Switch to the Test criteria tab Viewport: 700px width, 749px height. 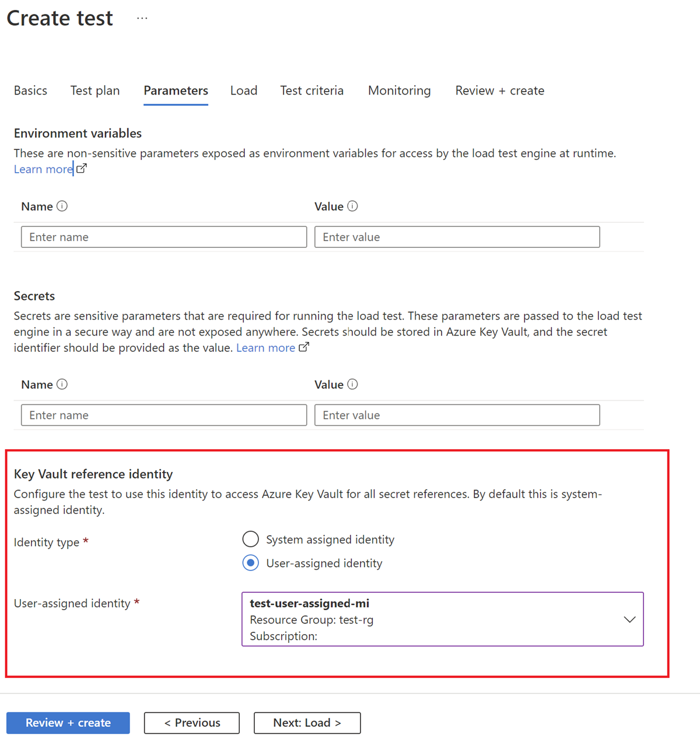tap(311, 90)
